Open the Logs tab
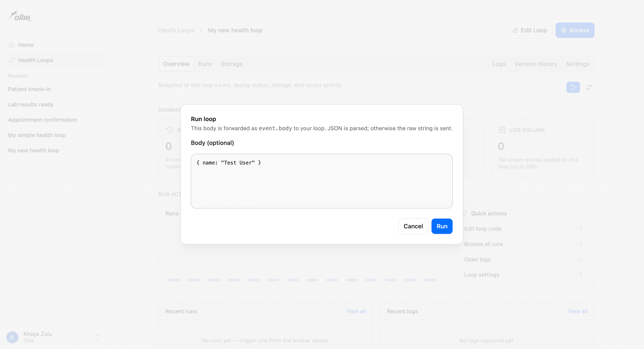The height and width of the screenshot is (349, 644). [x=499, y=64]
